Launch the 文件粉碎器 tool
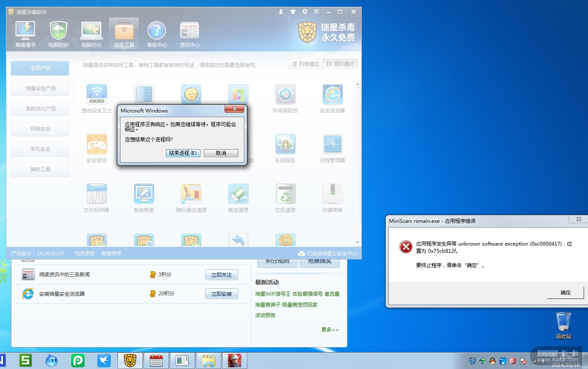This screenshot has width=588, height=369. click(x=96, y=198)
